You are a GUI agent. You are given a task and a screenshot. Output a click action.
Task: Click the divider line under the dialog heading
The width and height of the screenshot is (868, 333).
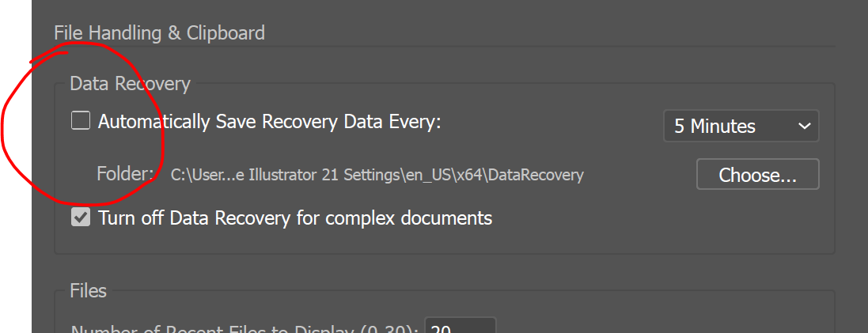[x=443, y=47]
